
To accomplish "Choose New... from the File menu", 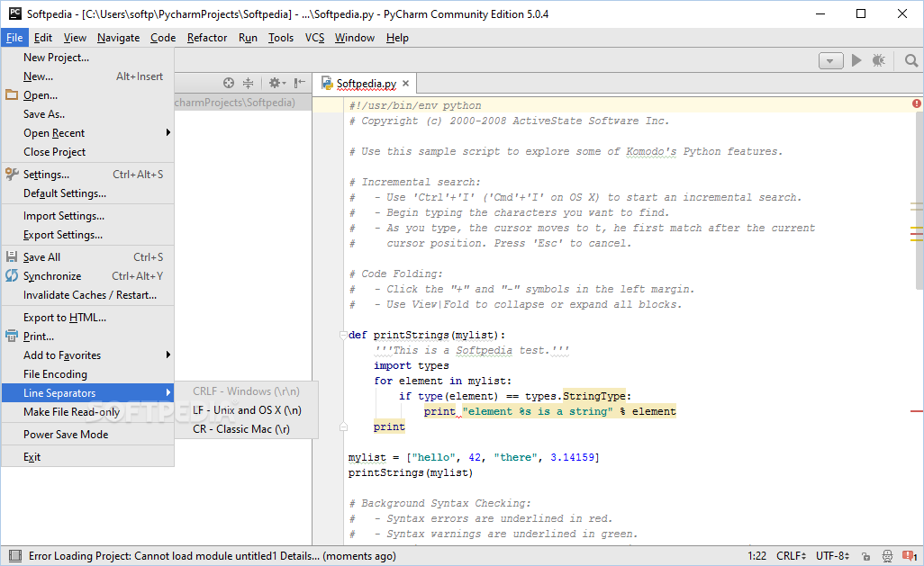I will coord(87,76).
